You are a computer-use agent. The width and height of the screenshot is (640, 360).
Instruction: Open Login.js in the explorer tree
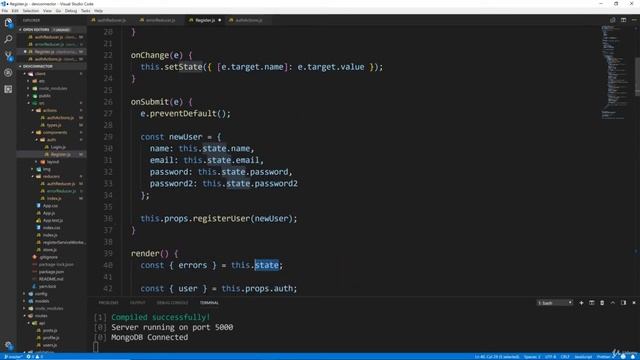pos(58,147)
